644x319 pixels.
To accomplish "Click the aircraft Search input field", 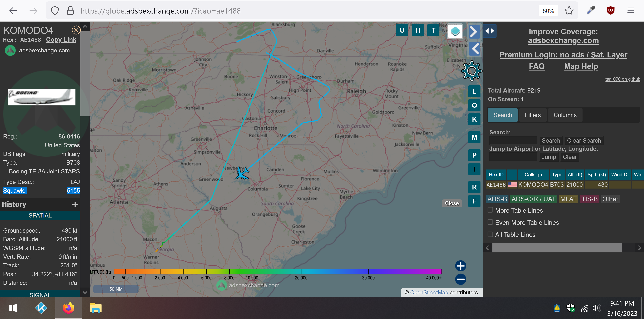I will pos(513,140).
